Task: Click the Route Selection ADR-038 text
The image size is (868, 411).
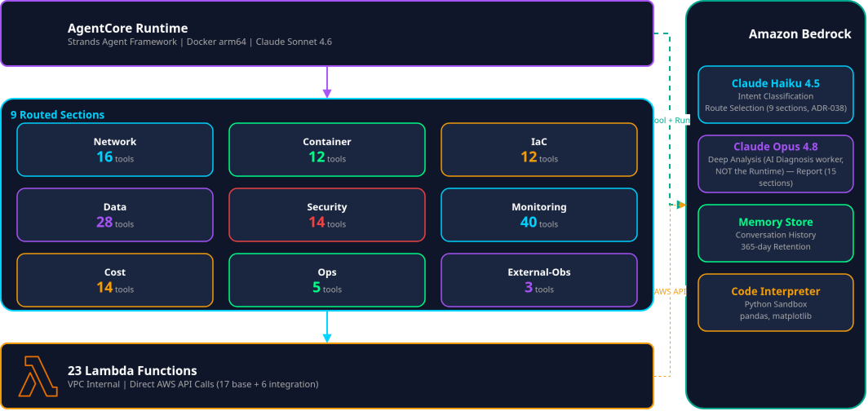Action: point(776,108)
